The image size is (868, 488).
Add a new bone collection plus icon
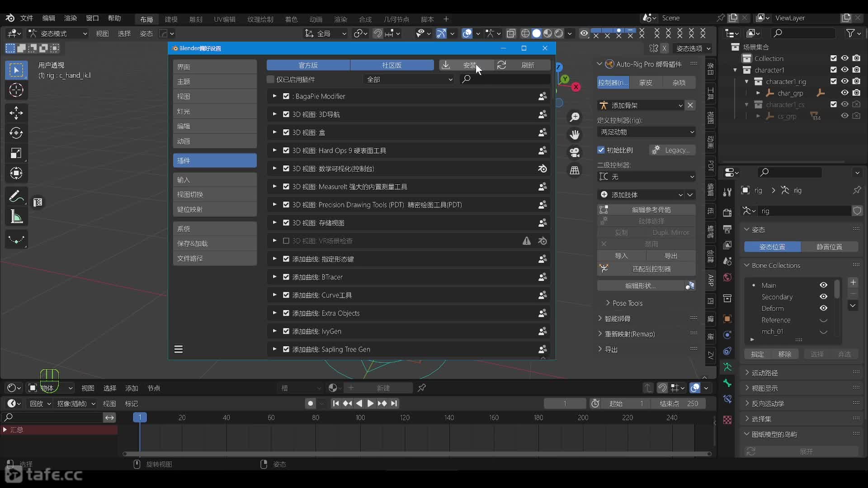click(x=853, y=283)
